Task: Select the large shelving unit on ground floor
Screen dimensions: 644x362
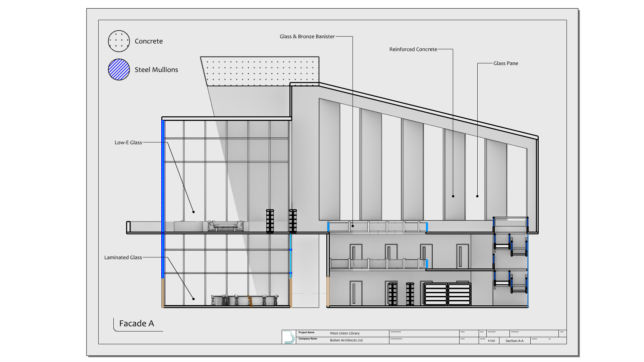Action: pyautogui.click(x=447, y=294)
